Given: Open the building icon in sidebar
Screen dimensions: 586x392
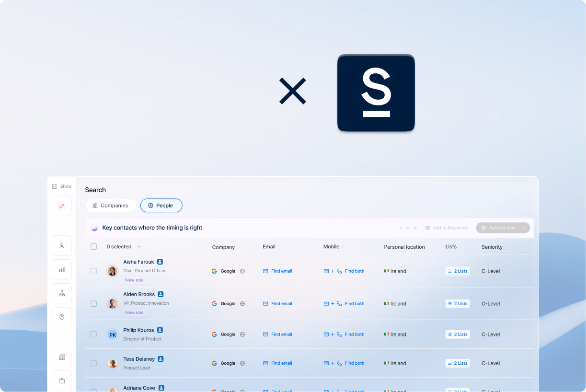Looking at the screenshot, I should pos(62,357).
